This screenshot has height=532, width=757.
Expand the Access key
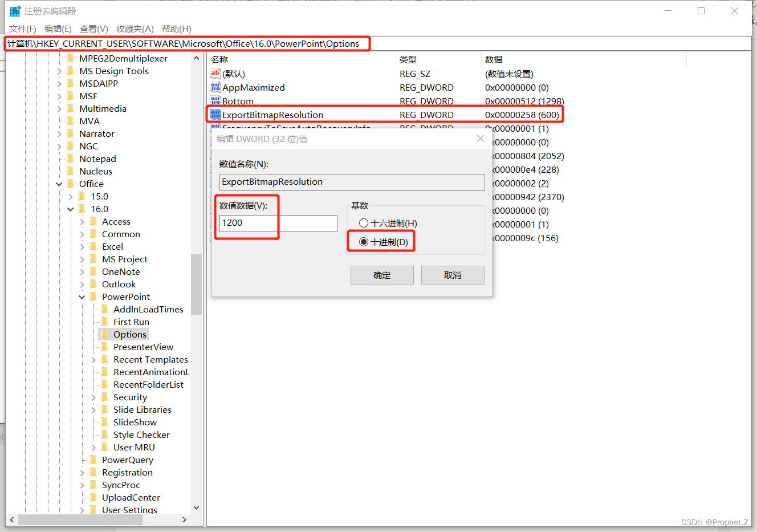[x=82, y=222]
